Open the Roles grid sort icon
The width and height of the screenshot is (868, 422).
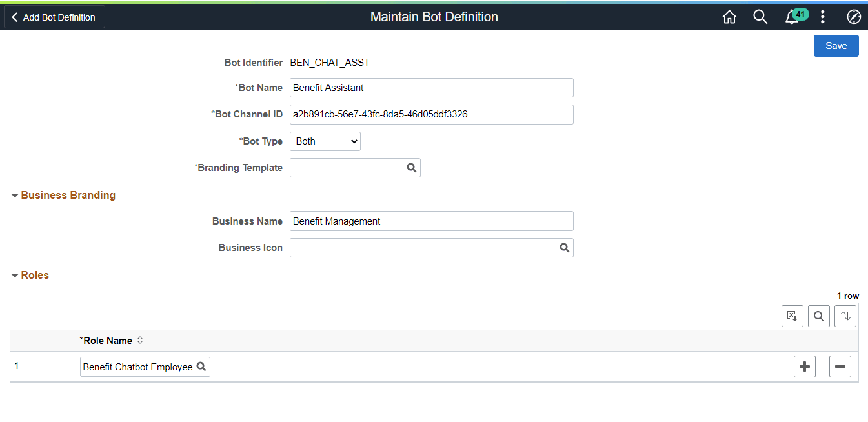(x=845, y=316)
